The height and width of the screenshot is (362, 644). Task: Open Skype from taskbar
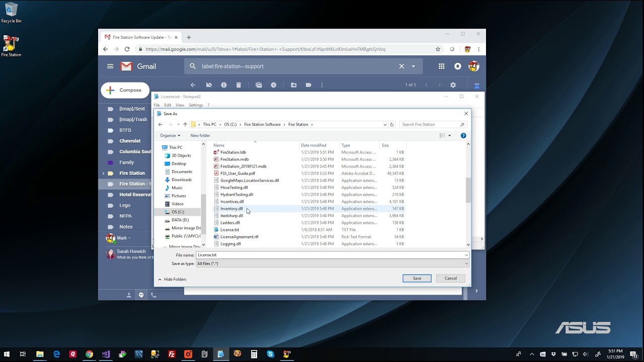click(271, 354)
